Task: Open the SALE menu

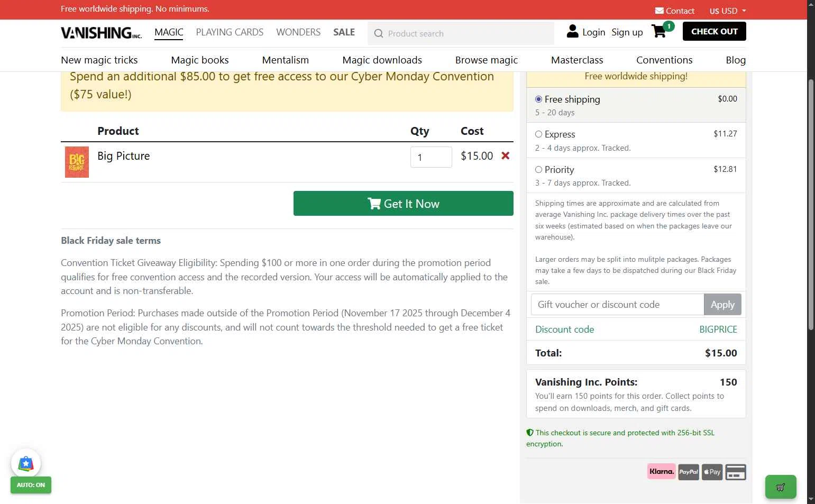Action: pos(344,32)
